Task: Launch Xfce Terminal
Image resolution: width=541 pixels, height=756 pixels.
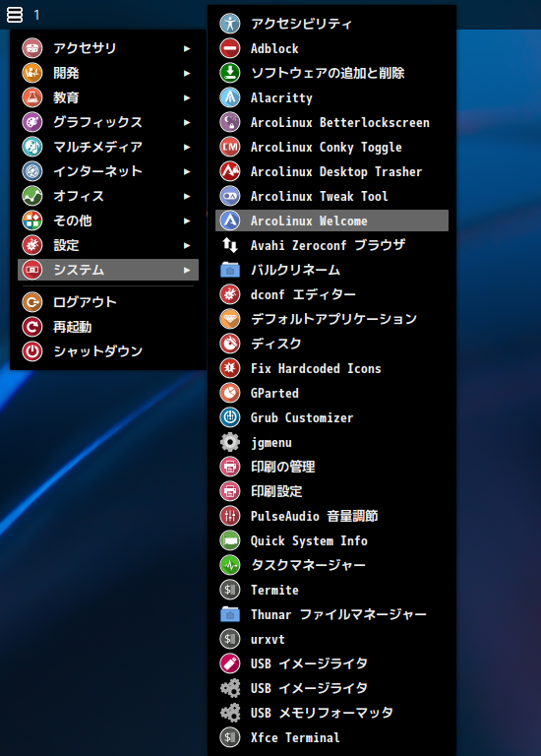Action: (x=331, y=737)
